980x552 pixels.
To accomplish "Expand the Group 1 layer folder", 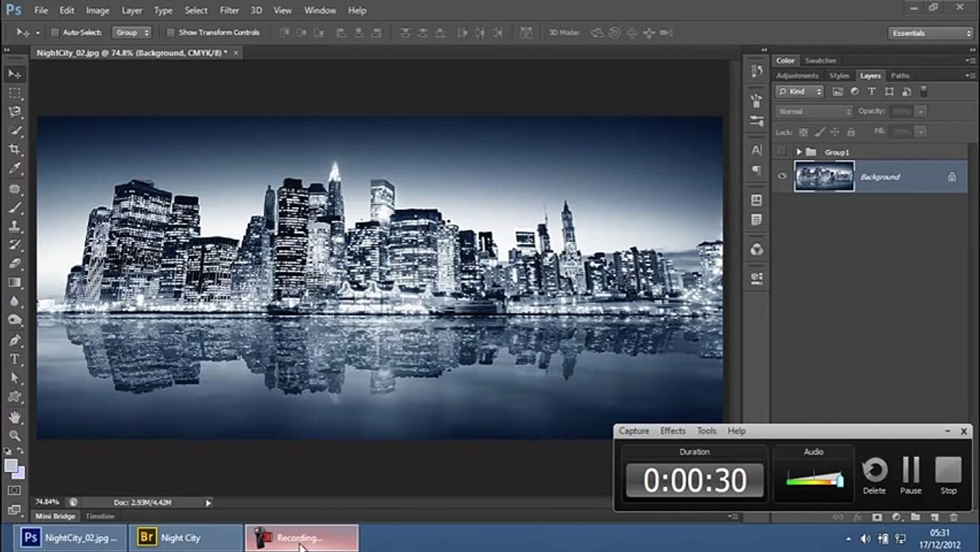I will tap(799, 152).
